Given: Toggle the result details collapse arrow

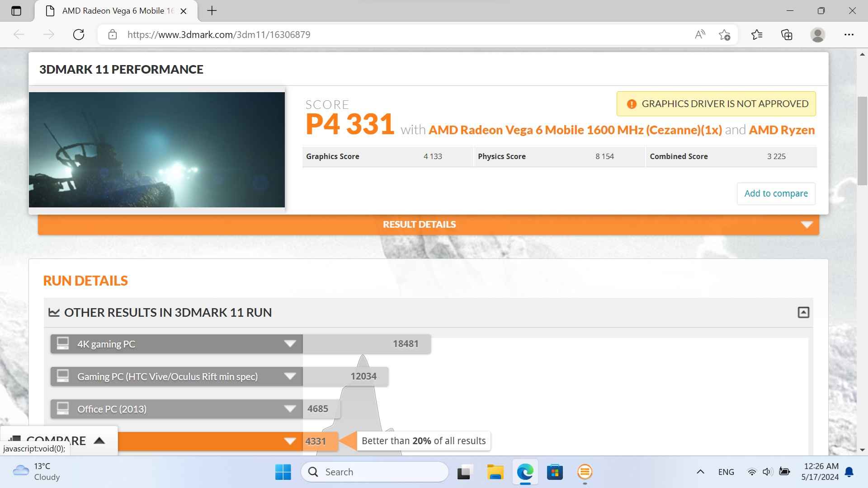Looking at the screenshot, I should click(806, 224).
